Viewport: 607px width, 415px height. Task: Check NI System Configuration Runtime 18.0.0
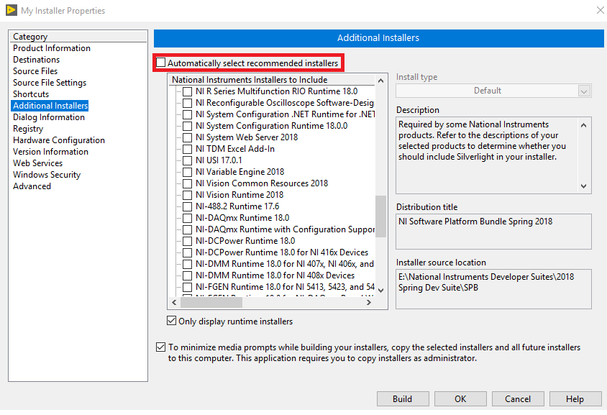pyautogui.click(x=187, y=126)
